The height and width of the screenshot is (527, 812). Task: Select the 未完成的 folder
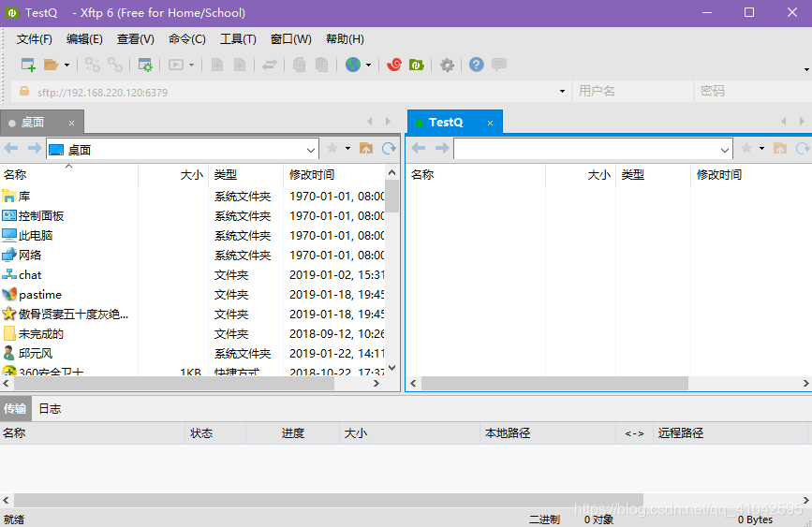click(x=193, y=334)
